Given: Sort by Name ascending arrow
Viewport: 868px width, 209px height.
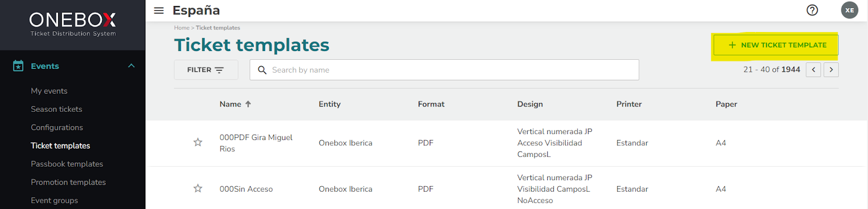Looking at the screenshot, I should [x=248, y=104].
